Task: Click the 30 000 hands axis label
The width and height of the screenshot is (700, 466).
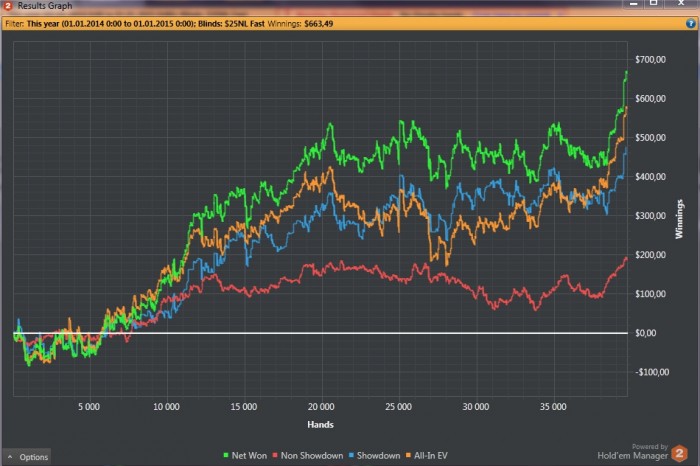Action: pos(475,407)
